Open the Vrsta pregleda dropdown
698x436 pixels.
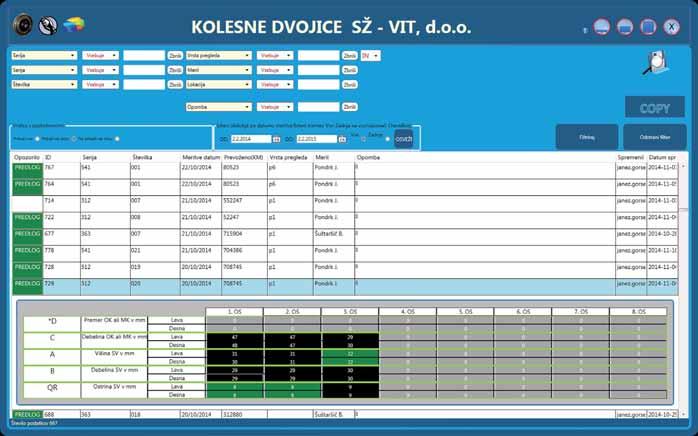coord(219,56)
